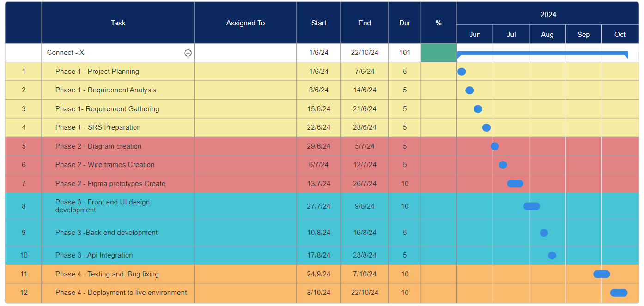Click start date 1/6/24 of Project Planning
This screenshot has width=644, height=306.
click(319, 72)
